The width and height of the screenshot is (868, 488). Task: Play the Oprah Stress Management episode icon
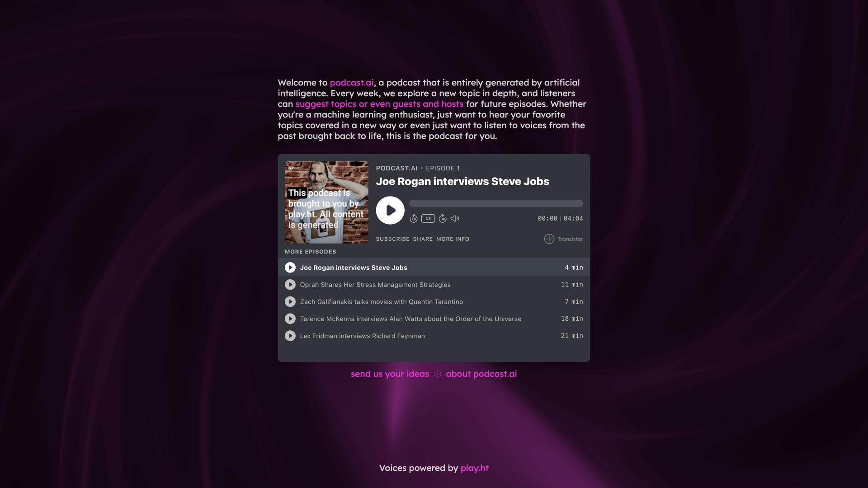(x=290, y=285)
